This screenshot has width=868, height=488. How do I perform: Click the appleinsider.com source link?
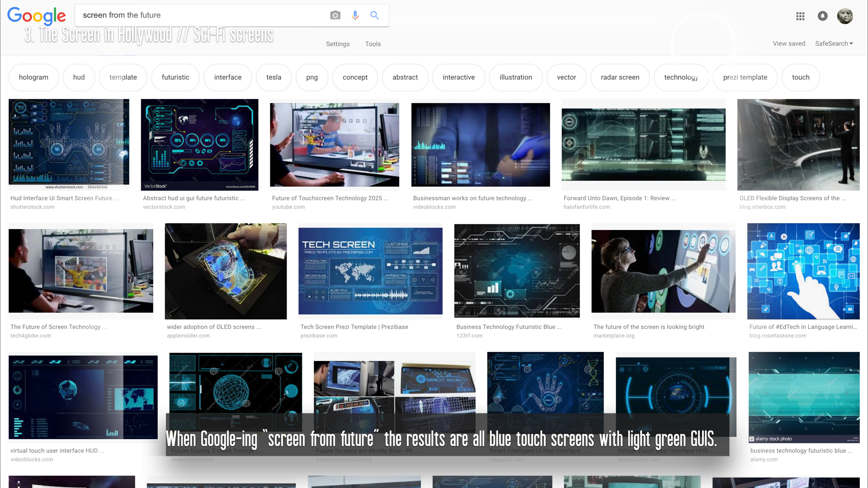point(188,336)
